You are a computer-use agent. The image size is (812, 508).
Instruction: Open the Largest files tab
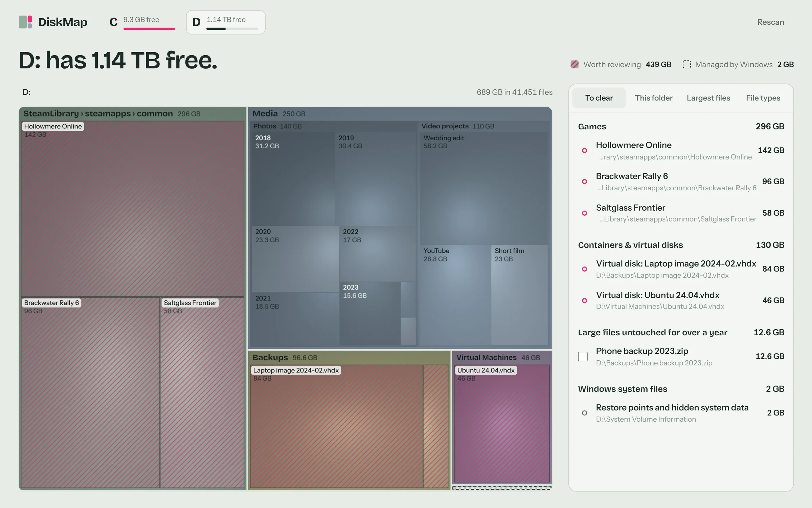[x=708, y=98]
